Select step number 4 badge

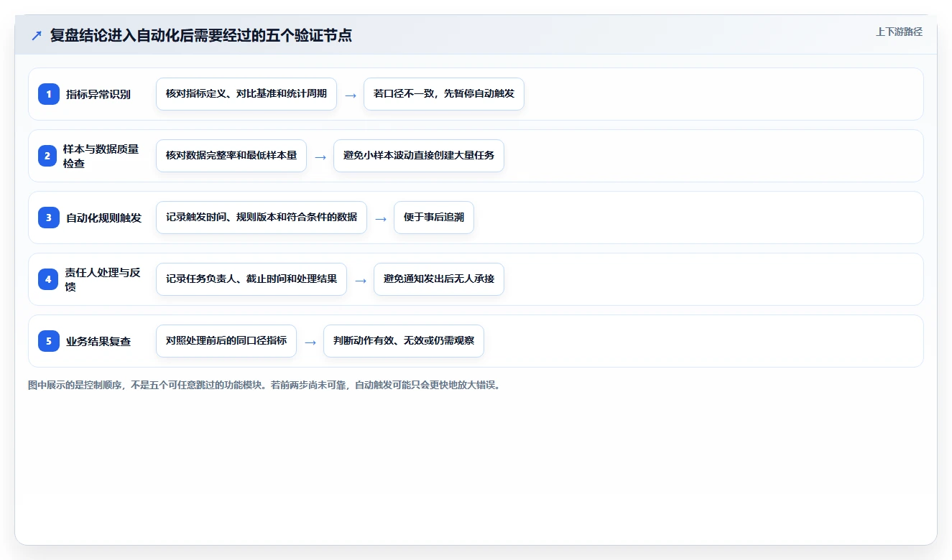(49, 279)
